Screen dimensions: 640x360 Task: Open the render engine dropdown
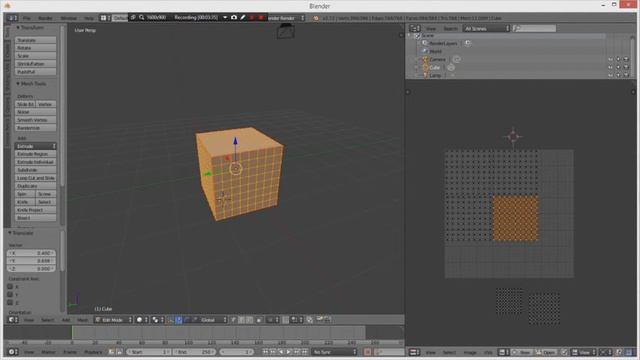[287, 18]
